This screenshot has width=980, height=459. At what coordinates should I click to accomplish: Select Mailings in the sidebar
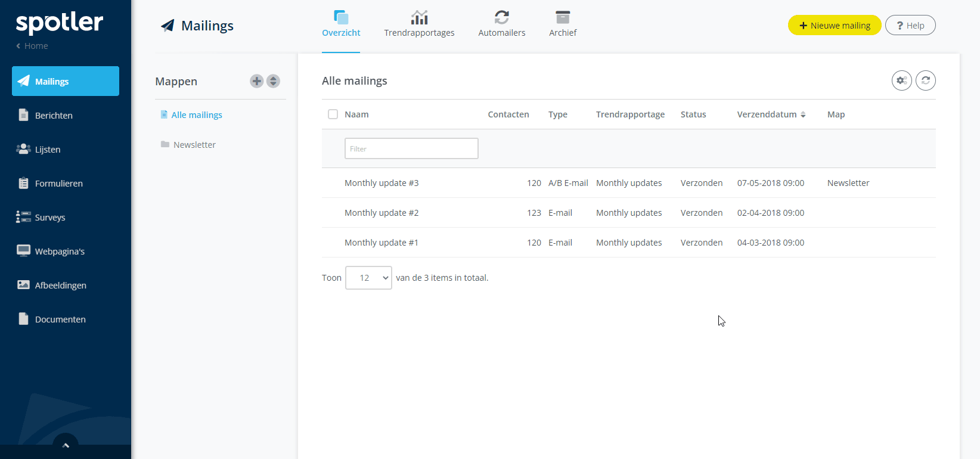click(66, 81)
